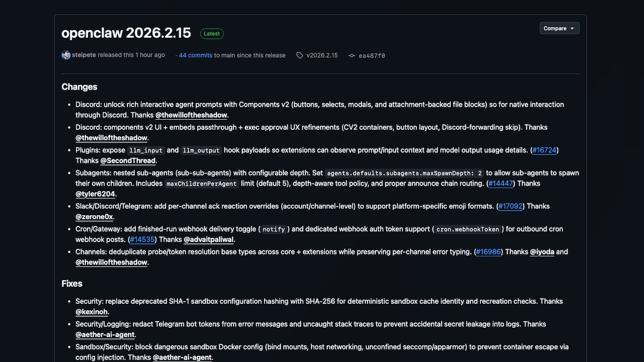The height and width of the screenshot is (362, 644).
Task: Open the Compare dropdown menu
Action: [x=559, y=28]
